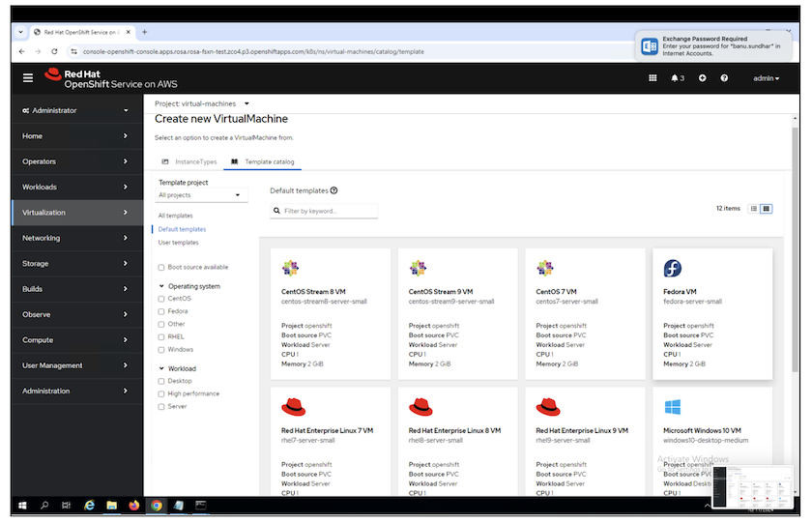Click the Fedora VM logo
Image resolution: width=812 pixels, height=523 pixels.
[x=673, y=268]
